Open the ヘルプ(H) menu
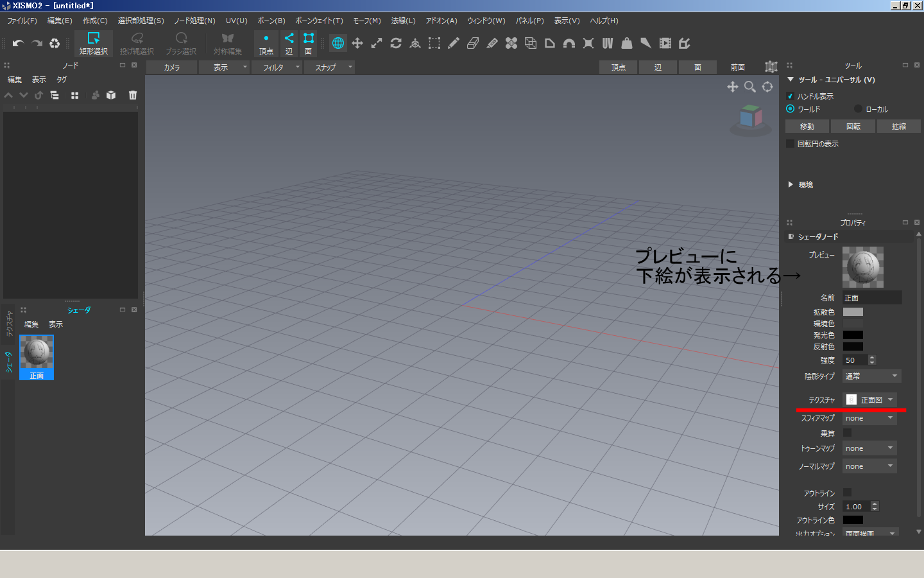Image resolution: width=924 pixels, height=578 pixels. pos(604,21)
